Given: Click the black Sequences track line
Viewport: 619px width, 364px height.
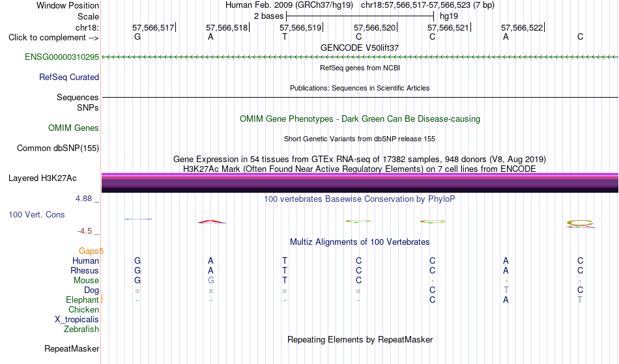Looking at the screenshot, I should point(360,97).
